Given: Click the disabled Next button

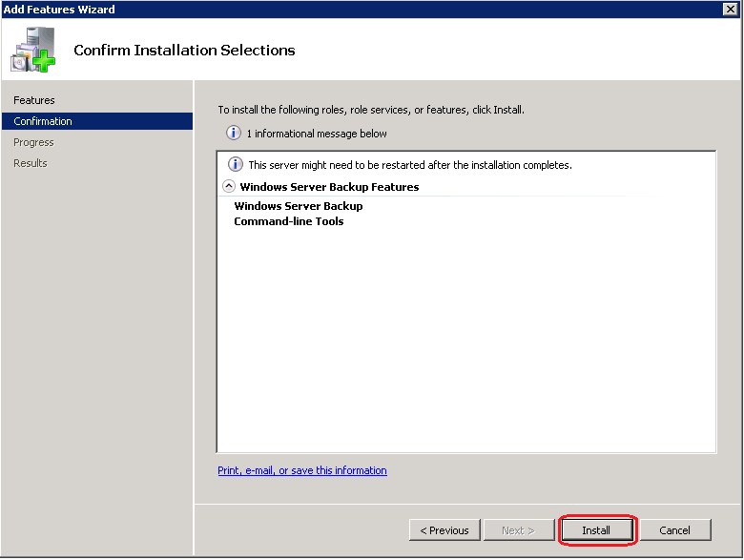Looking at the screenshot, I should 519,530.
